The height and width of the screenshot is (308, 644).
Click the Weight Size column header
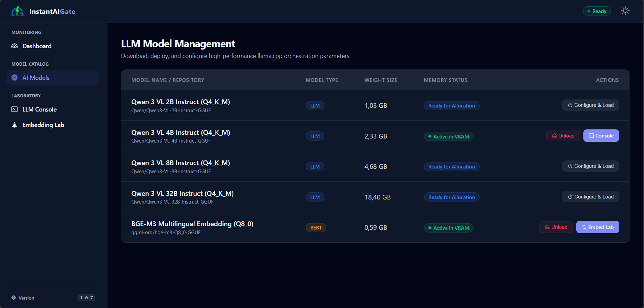click(381, 80)
